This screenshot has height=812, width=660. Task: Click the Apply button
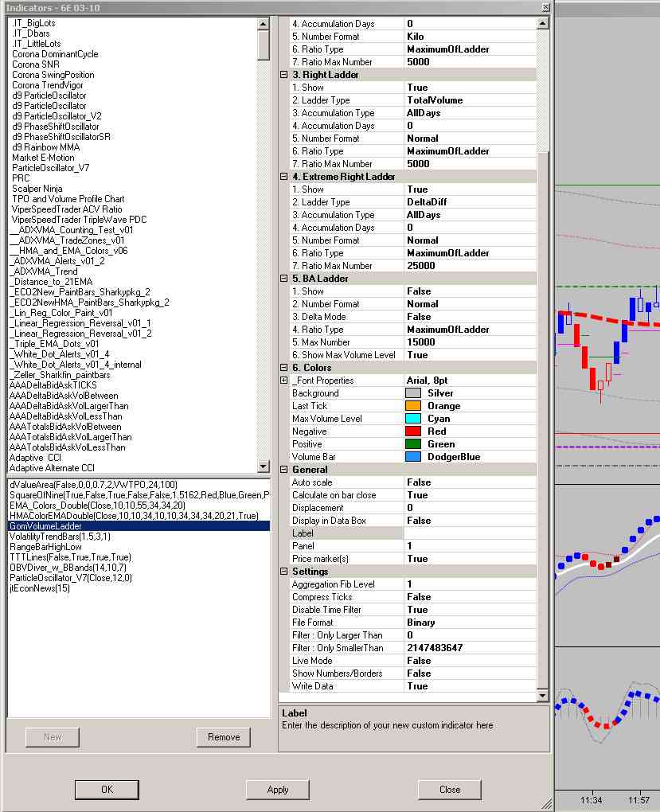click(278, 790)
